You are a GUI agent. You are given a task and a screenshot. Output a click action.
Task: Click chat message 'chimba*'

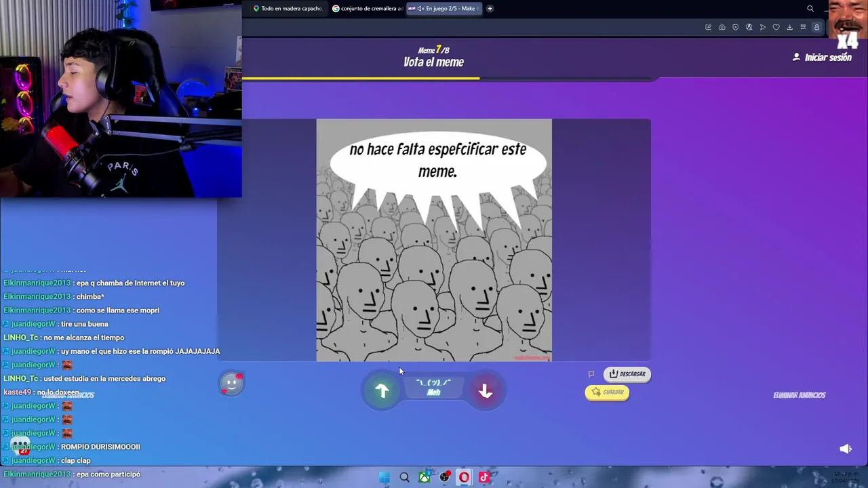90,297
